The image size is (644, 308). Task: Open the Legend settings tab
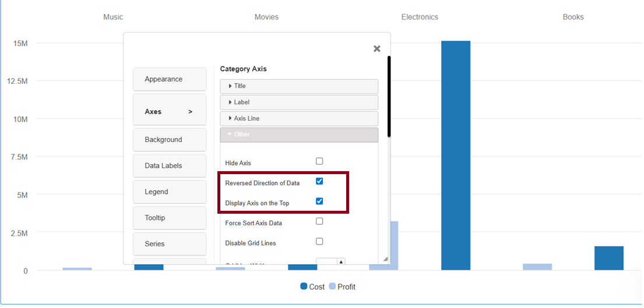[x=169, y=192]
